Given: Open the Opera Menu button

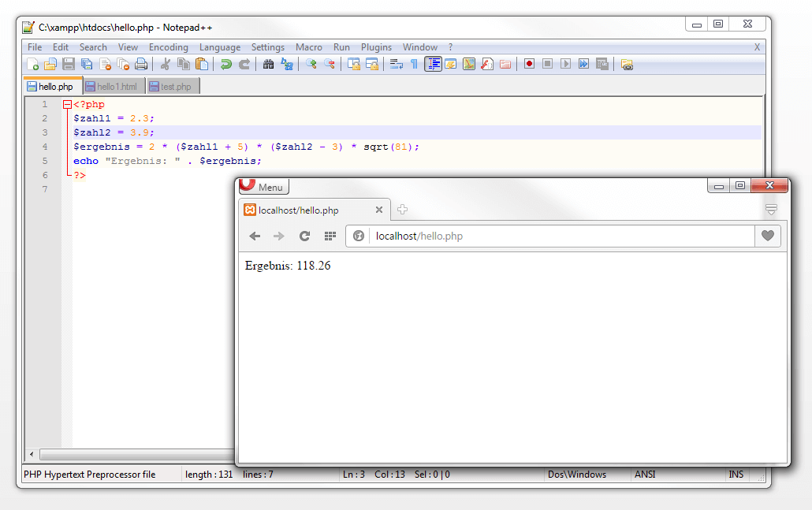Looking at the screenshot, I should pos(263,186).
